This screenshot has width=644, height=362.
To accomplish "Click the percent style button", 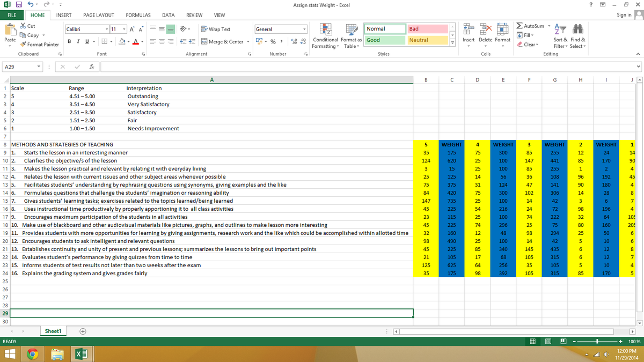I will click(x=273, y=42).
